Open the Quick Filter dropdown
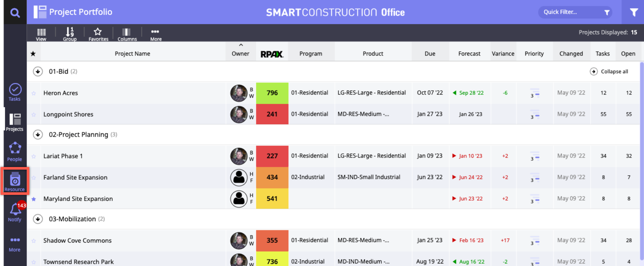 [x=575, y=12]
